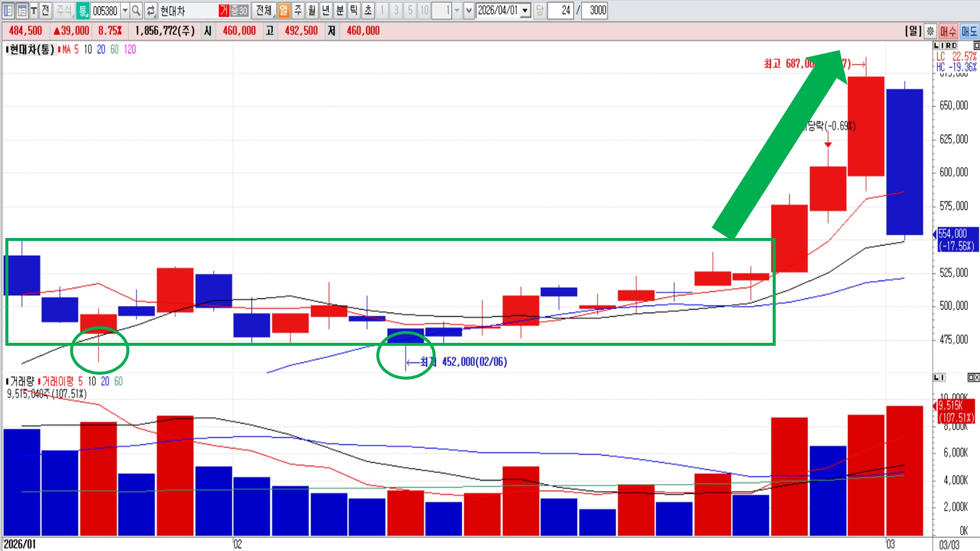Click the refresh/rotate arrows icon
The image size is (980, 551).
tap(151, 10)
